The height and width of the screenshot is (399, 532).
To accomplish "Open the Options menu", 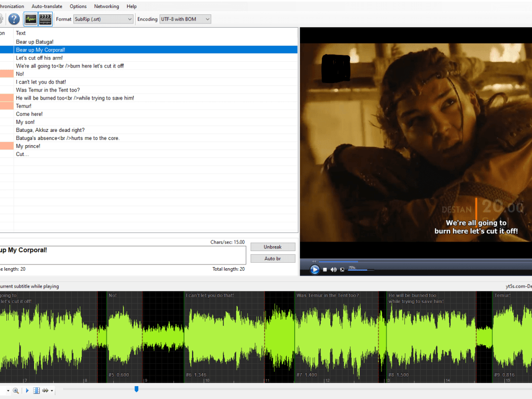I will 78,6.
